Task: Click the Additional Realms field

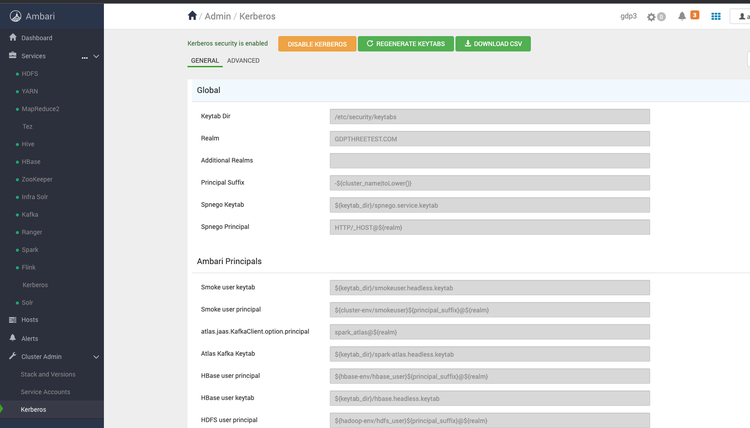Action: (490, 161)
